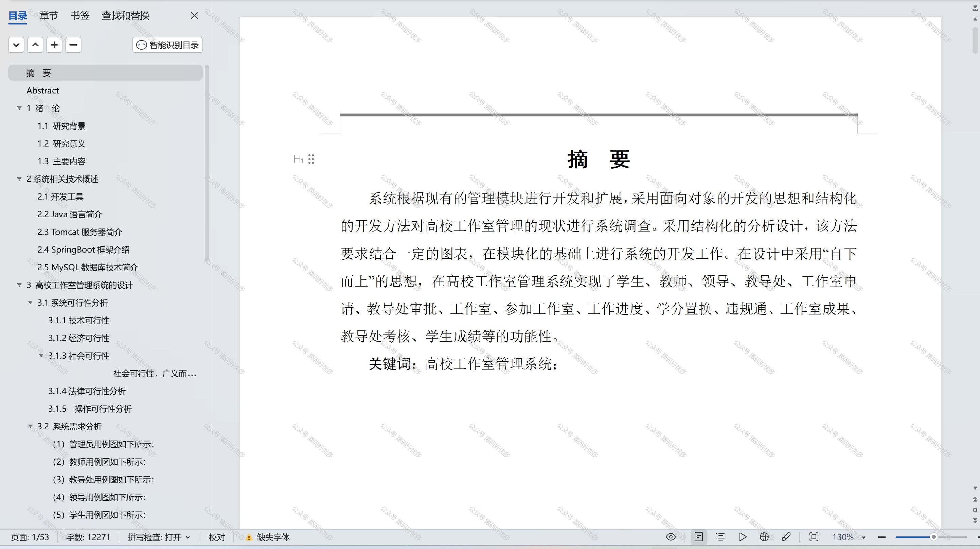Switch to outline view icon

pos(720,537)
